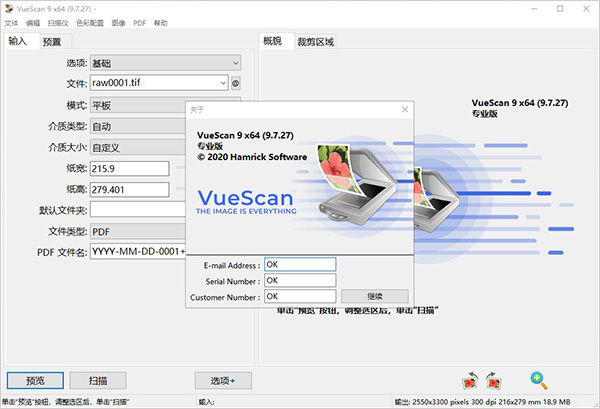
Task: Open the 图像 menu
Action: [118, 23]
